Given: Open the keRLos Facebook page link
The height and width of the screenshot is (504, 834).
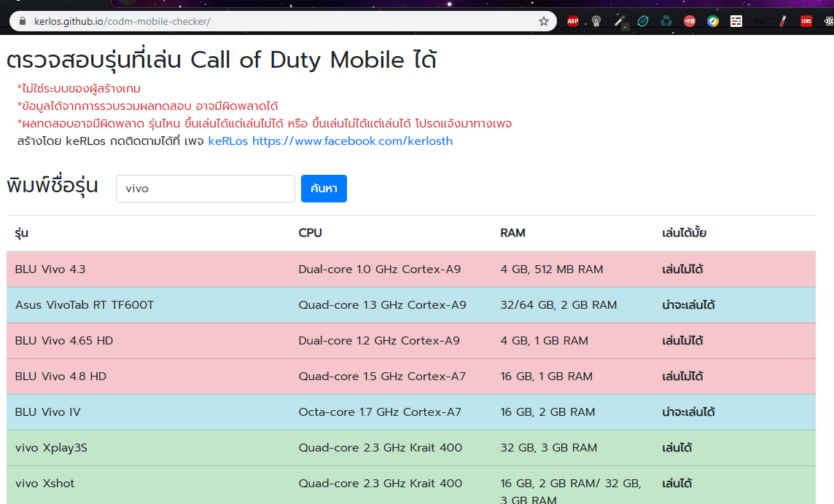Looking at the screenshot, I should 330,141.
